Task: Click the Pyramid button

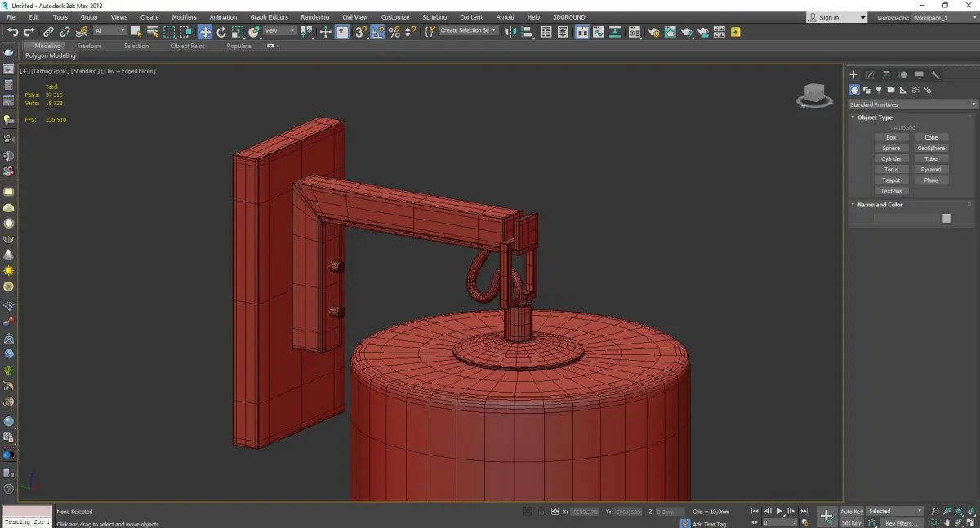Action: point(931,169)
